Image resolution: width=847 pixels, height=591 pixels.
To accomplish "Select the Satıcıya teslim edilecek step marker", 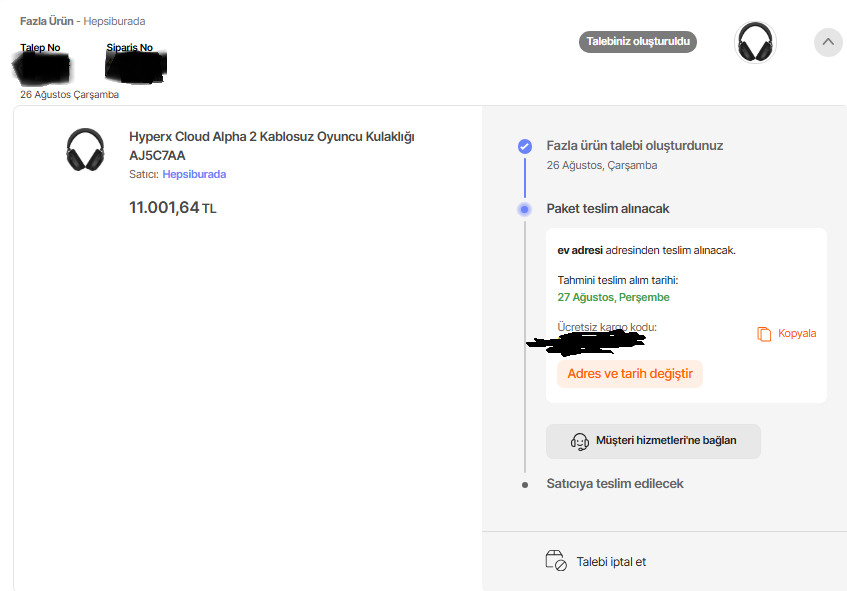I will point(525,485).
